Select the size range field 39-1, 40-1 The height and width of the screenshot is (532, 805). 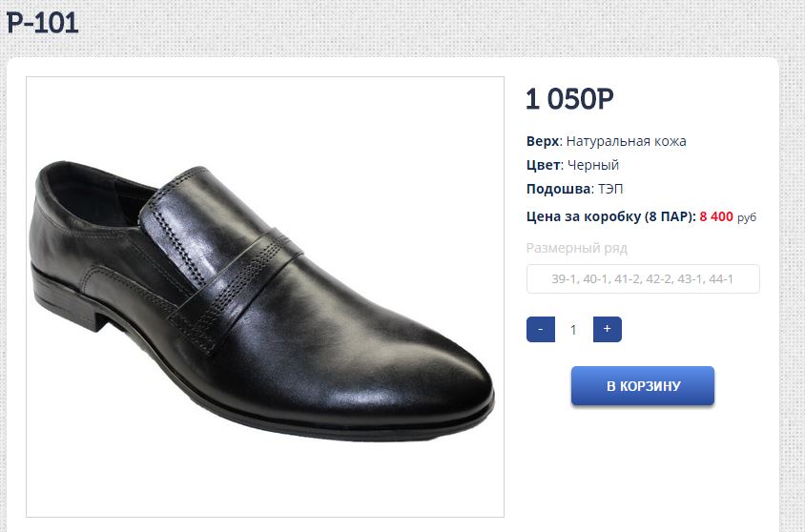point(643,279)
